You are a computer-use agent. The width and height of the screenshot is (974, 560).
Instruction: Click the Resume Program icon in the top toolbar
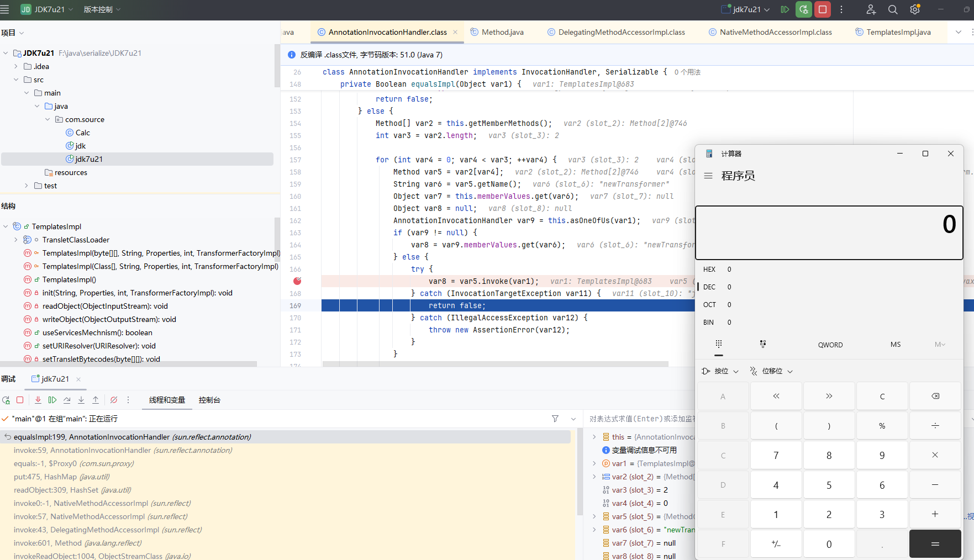785,9
